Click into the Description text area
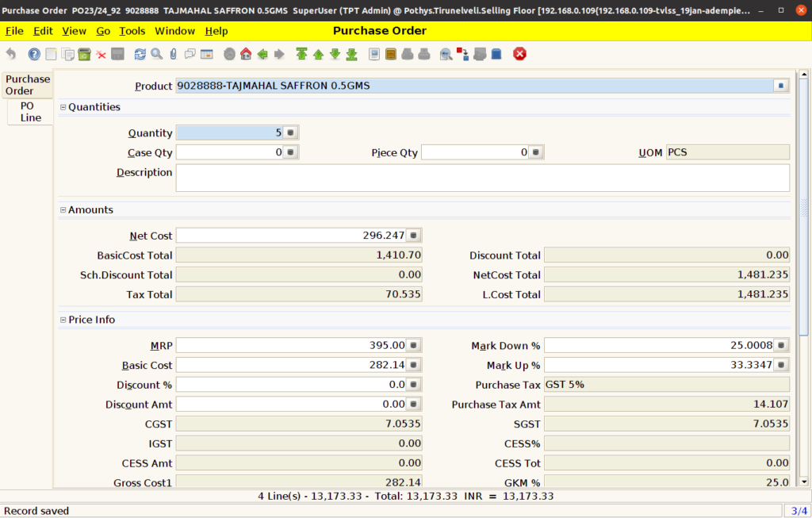 tap(483, 178)
